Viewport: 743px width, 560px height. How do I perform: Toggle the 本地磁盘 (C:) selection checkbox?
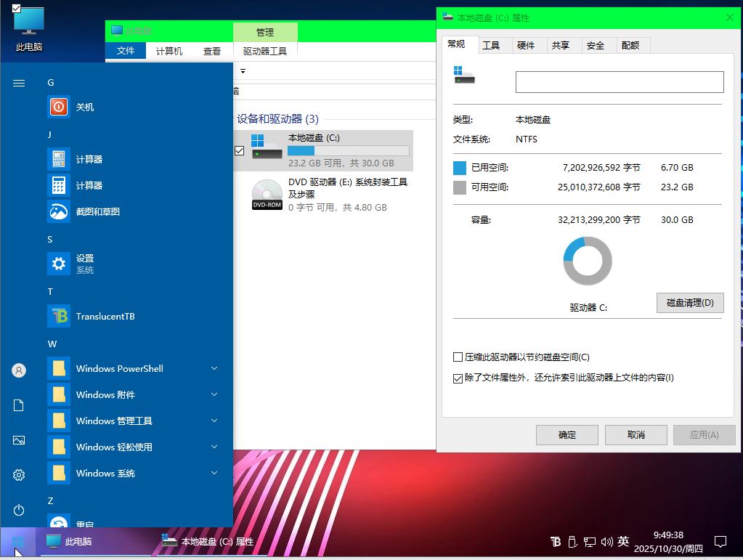[x=240, y=150]
